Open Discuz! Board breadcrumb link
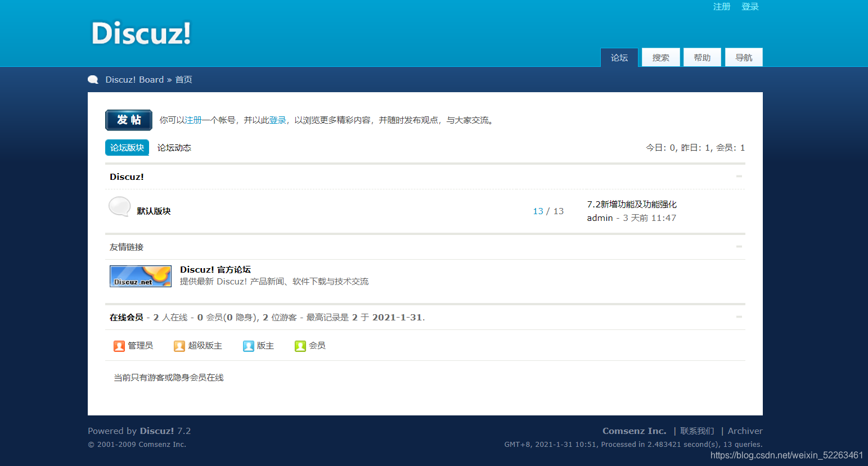868x466 pixels. click(134, 80)
